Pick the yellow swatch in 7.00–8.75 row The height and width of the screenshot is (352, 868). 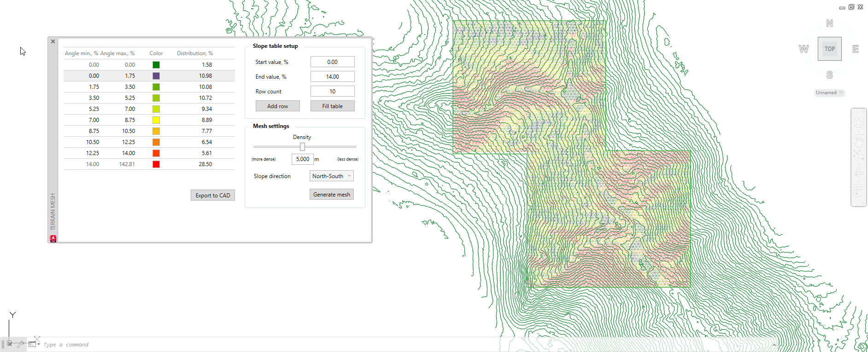point(156,120)
